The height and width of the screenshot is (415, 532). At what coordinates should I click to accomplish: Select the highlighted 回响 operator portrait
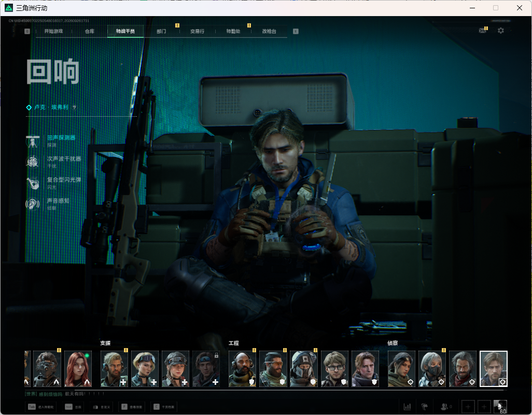tap(494, 369)
